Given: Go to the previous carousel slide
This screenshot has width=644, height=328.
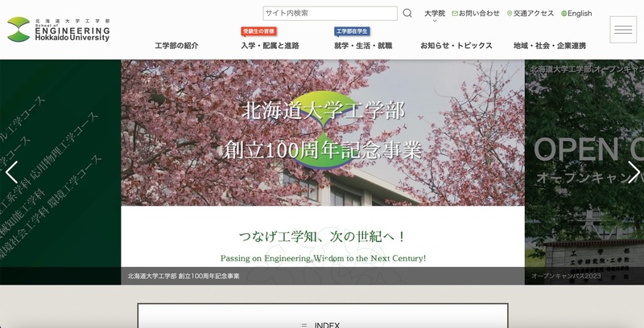Looking at the screenshot, I should click(11, 172).
